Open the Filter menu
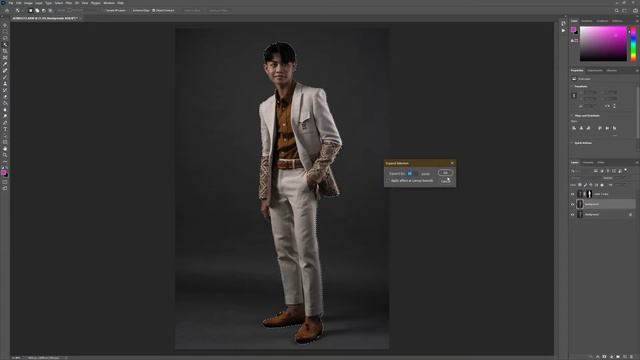The image size is (640, 360). (69, 3)
